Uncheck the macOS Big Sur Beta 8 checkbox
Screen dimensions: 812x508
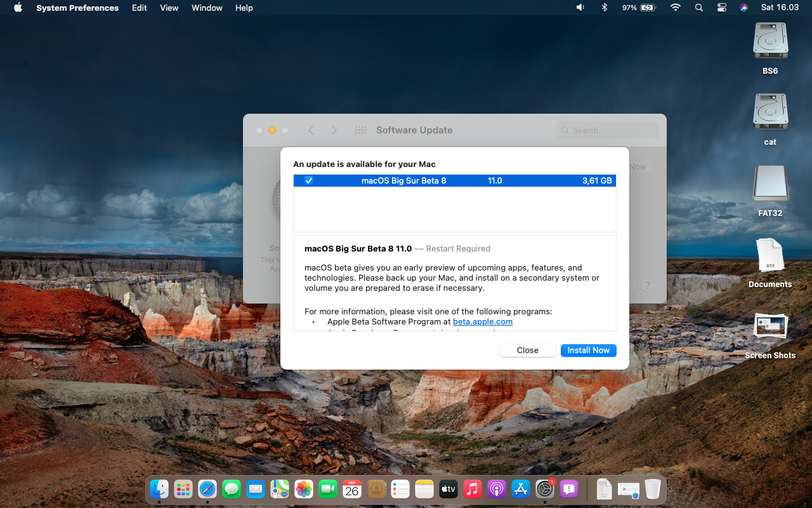(309, 181)
